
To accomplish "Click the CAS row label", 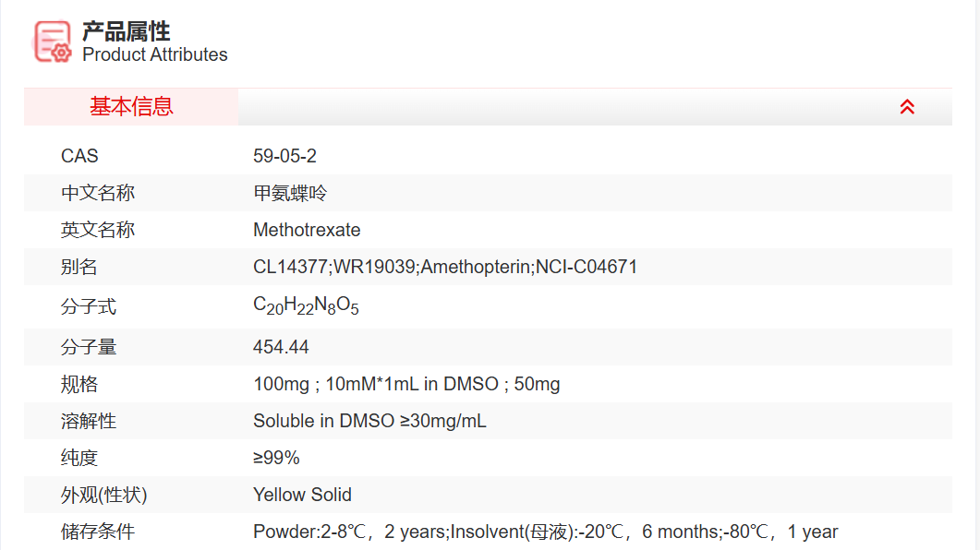I will (x=79, y=156).
